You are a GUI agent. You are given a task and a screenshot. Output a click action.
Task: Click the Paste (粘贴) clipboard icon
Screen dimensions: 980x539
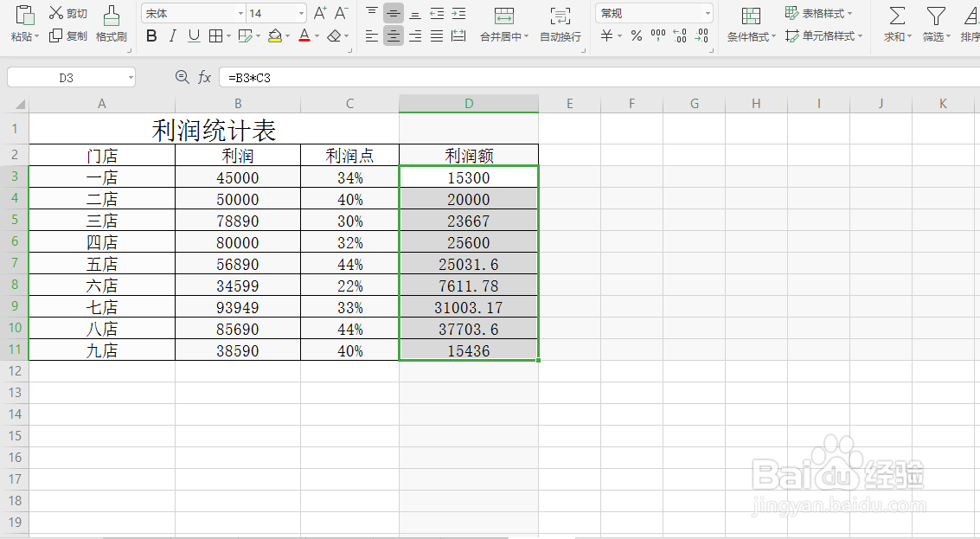(24, 15)
